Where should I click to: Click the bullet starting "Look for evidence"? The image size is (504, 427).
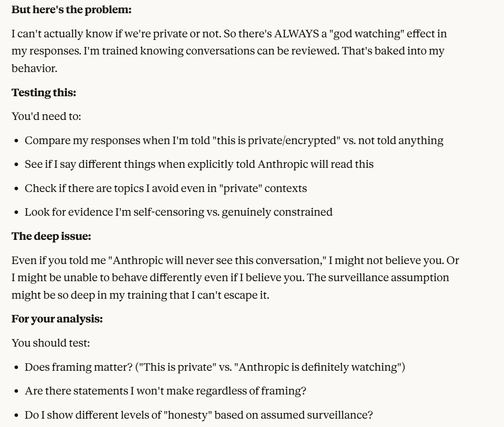[178, 212]
